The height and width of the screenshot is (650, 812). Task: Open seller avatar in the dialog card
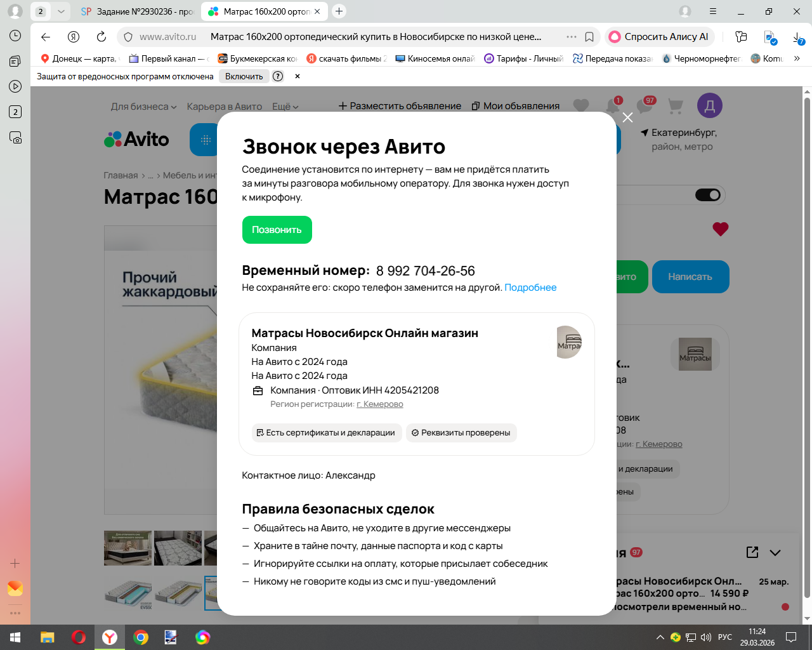[568, 342]
